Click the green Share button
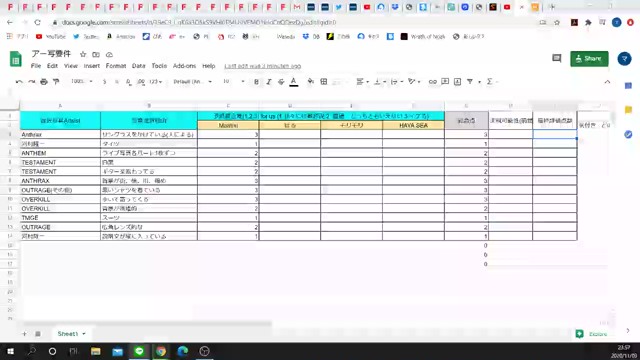 pyautogui.click(x=589, y=59)
